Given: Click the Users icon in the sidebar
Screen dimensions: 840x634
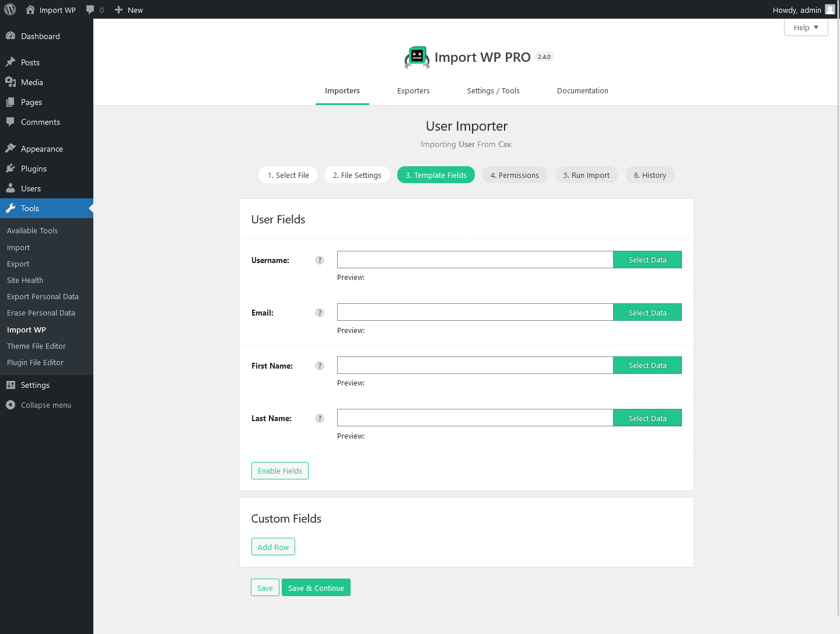Looking at the screenshot, I should point(12,188).
